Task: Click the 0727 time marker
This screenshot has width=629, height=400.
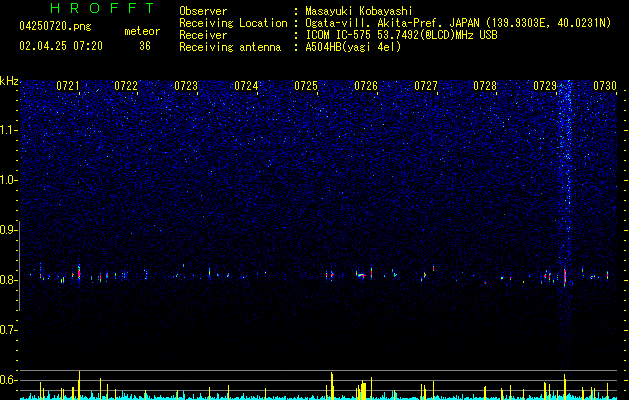Action: coord(426,86)
